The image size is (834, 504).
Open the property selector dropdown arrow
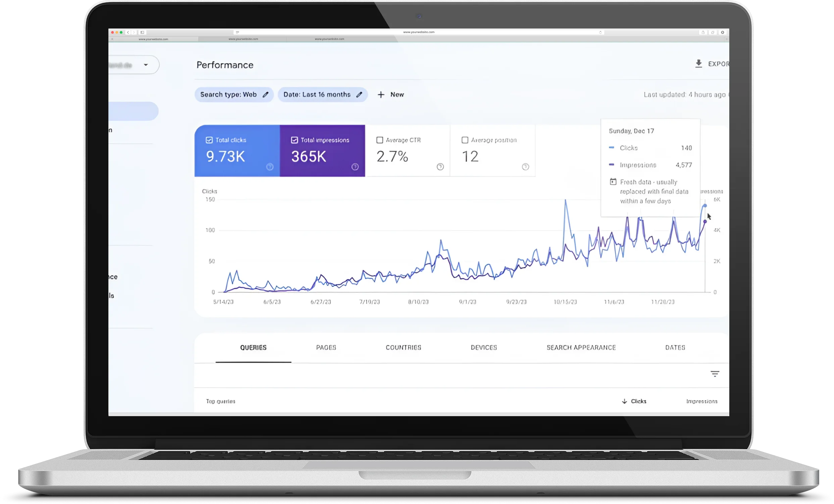click(146, 65)
